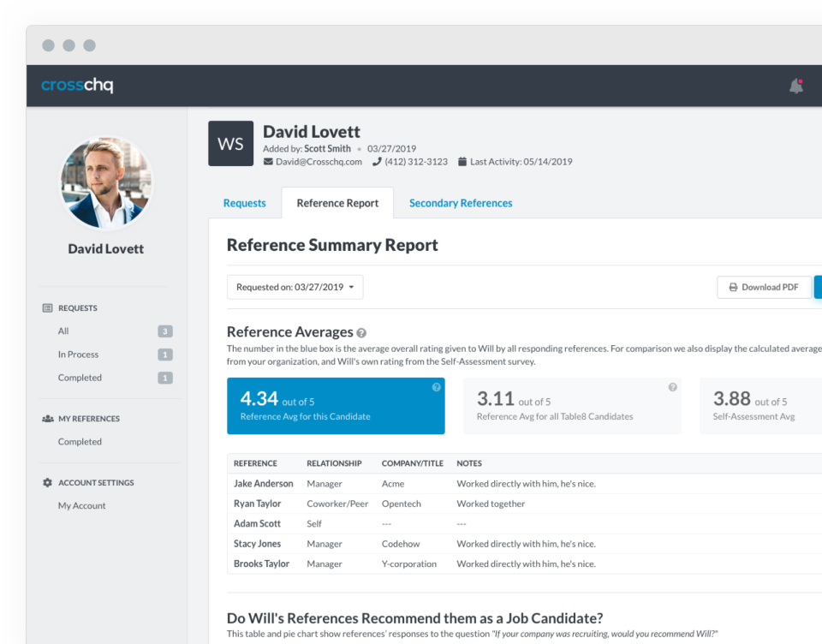Click the Self relationship cell
822x644 pixels.
coord(314,523)
